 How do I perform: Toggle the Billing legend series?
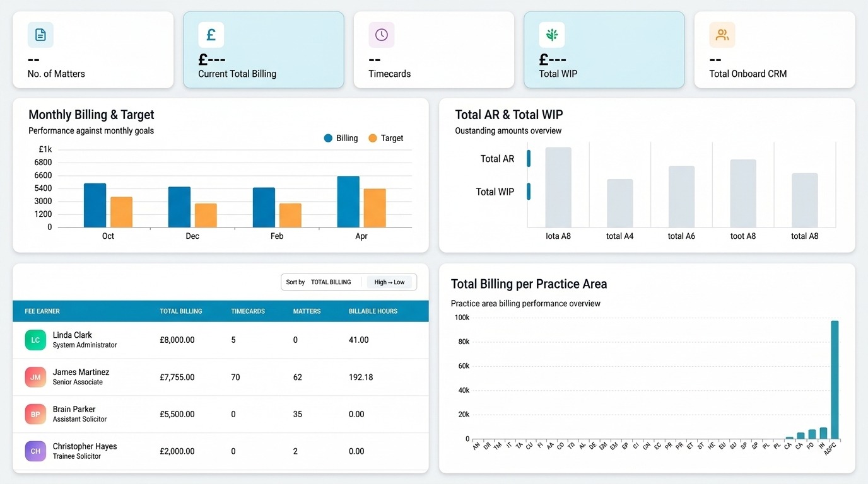point(341,138)
